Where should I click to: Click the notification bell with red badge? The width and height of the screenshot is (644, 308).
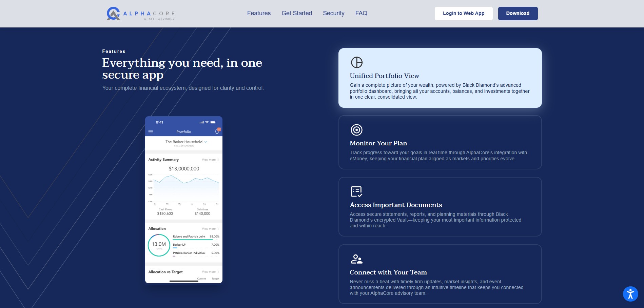point(217,131)
